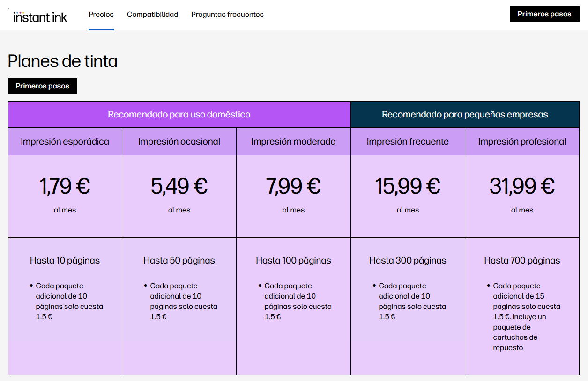Select Recomendado para uso doméstico header
The width and height of the screenshot is (588, 381).
pyautogui.click(x=179, y=115)
